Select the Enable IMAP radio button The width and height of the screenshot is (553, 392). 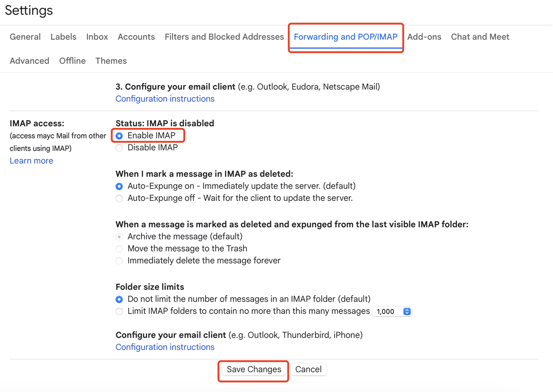coord(119,136)
